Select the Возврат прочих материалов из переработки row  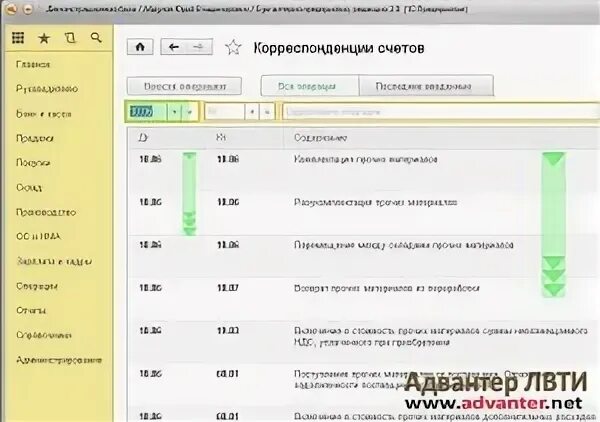pyautogui.click(x=364, y=299)
